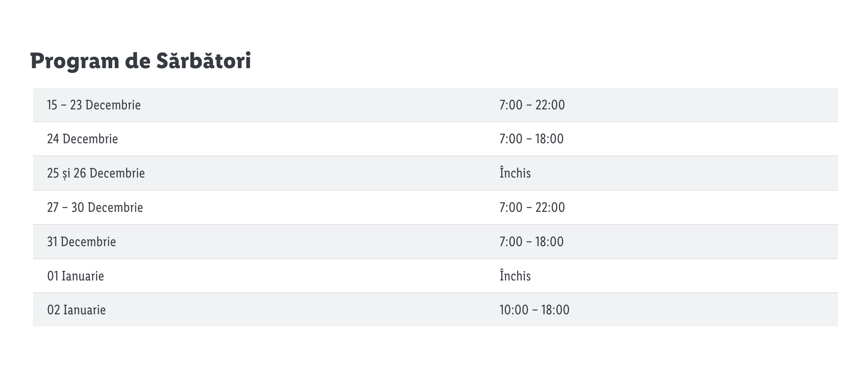Click the "Program de Sărbători" heading

point(140,61)
